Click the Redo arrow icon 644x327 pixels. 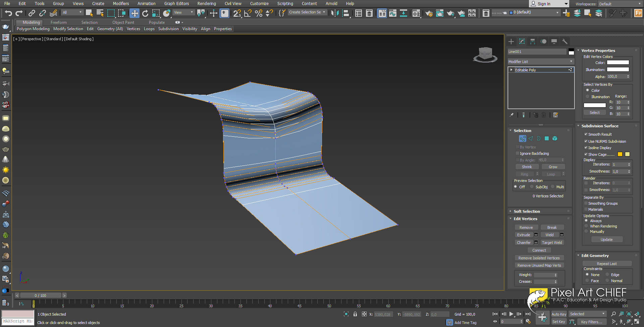click(19, 13)
